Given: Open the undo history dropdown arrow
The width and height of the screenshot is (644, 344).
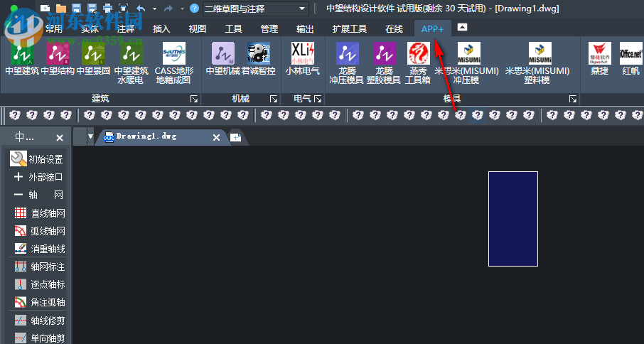Looking at the screenshot, I should click(154, 9).
